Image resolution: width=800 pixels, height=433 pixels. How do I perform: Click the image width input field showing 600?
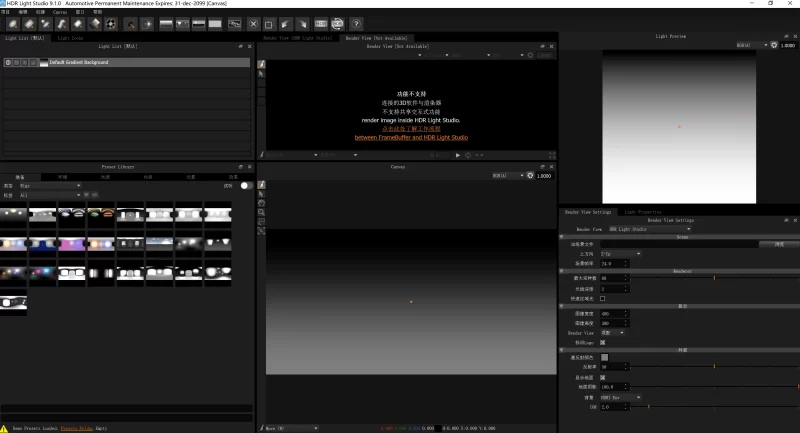coord(614,314)
